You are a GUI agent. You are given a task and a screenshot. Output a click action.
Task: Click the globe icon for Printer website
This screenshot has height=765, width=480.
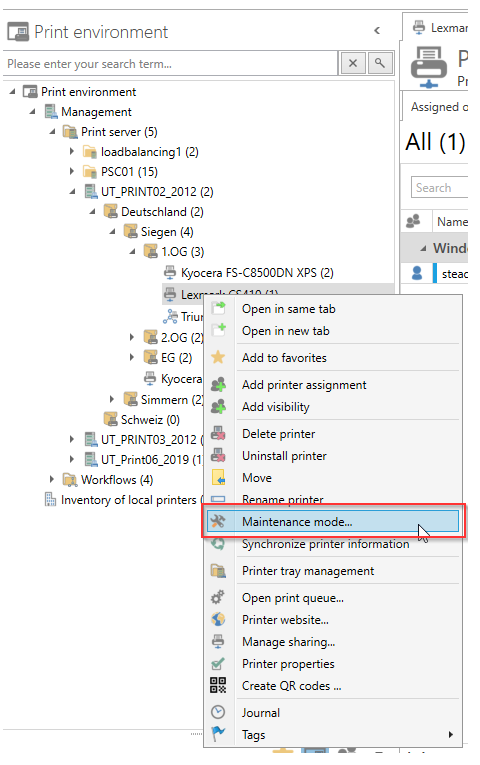pyautogui.click(x=218, y=620)
